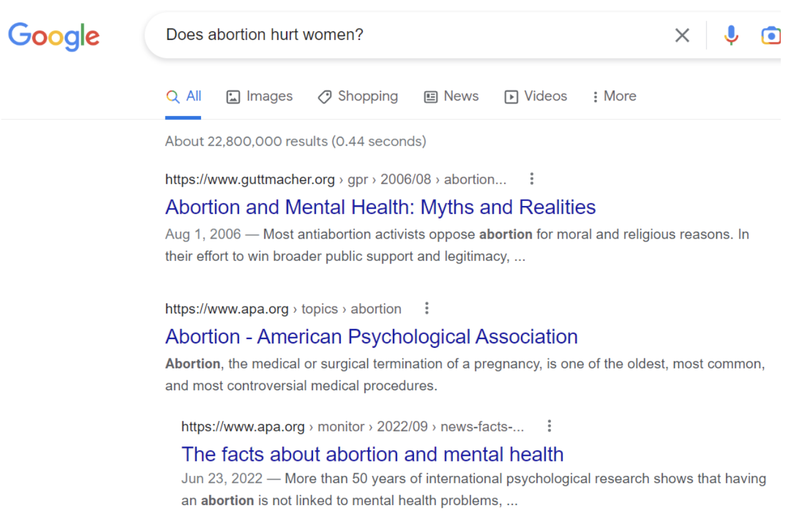Start voice search with microphone icon
812x512 pixels.
731,36
